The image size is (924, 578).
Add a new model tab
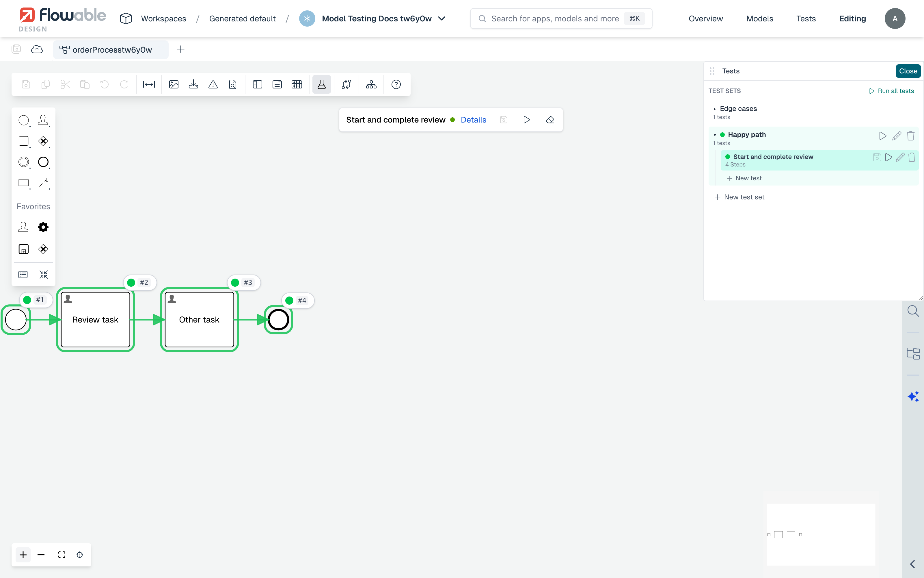tap(180, 49)
